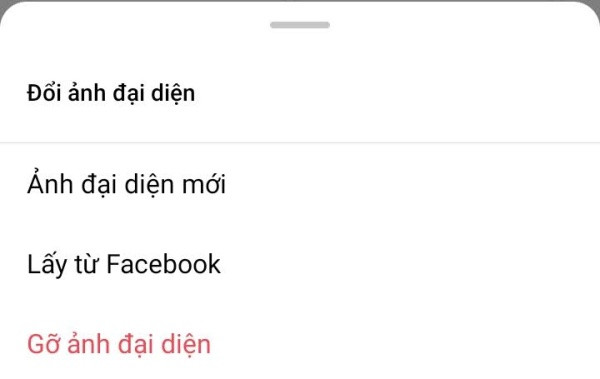Click the "Đổi ảnh đại diện" header title
The height and width of the screenshot is (379, 600).
click(111, 93)
